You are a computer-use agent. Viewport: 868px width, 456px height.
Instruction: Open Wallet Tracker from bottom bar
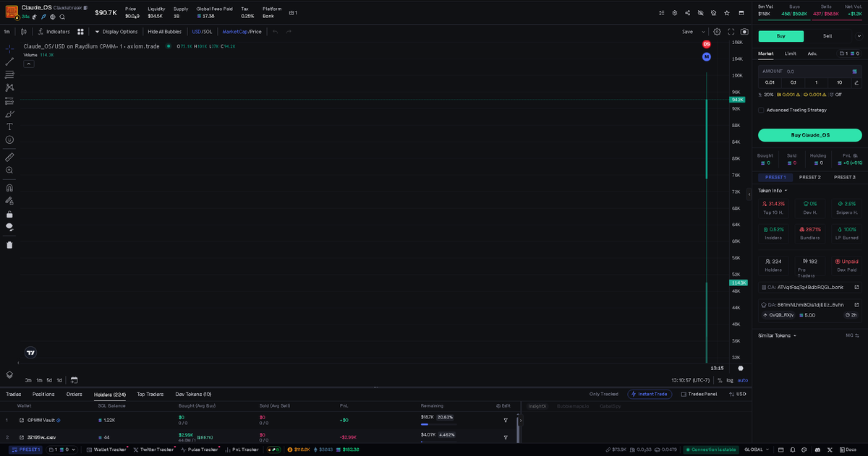point(106,449)
